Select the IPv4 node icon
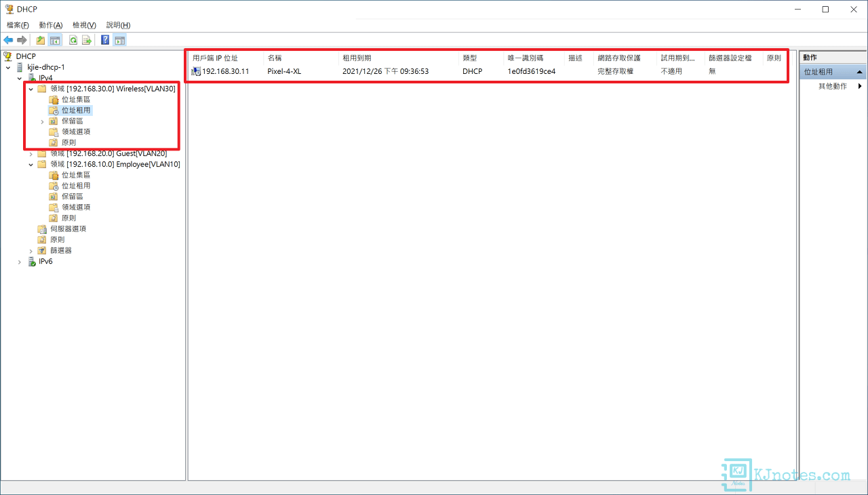868x495 pixels. point(31,78)
